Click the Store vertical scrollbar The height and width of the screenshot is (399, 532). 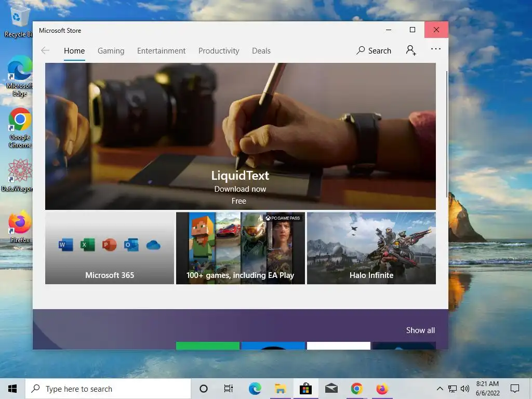pos(446,134)
